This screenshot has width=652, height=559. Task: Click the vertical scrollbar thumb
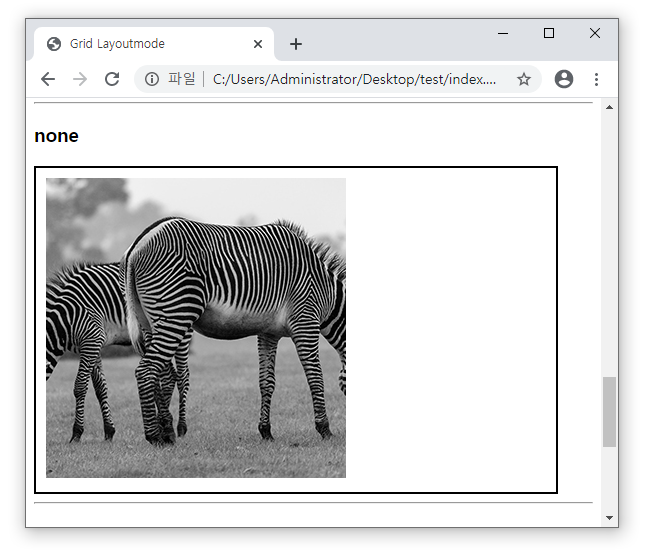click(610, 412)
